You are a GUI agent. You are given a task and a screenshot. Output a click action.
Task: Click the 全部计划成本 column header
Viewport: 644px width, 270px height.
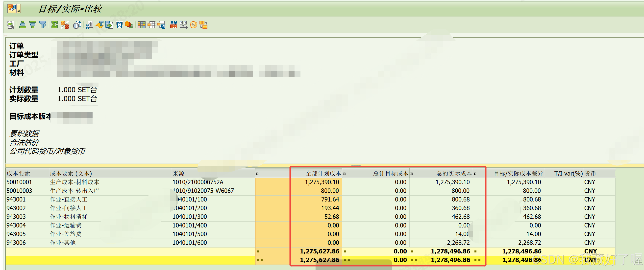point(323,173)
